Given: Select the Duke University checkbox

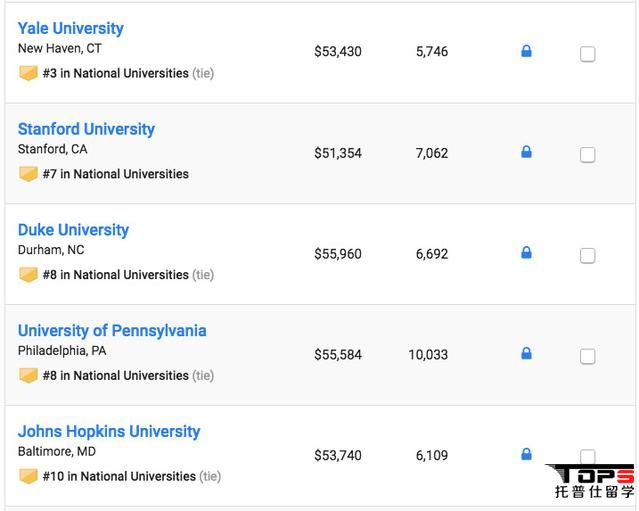Looking at the screenshot, I should [x=588, y=256].
